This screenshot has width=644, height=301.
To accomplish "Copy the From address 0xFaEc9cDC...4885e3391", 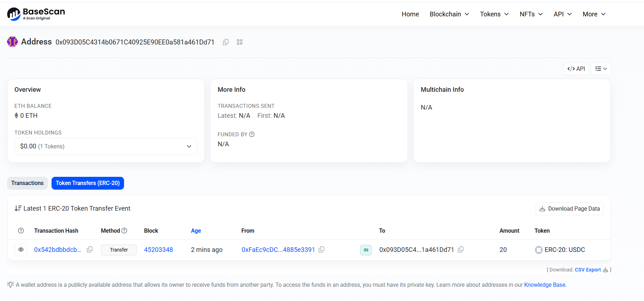I will point(322,250).
